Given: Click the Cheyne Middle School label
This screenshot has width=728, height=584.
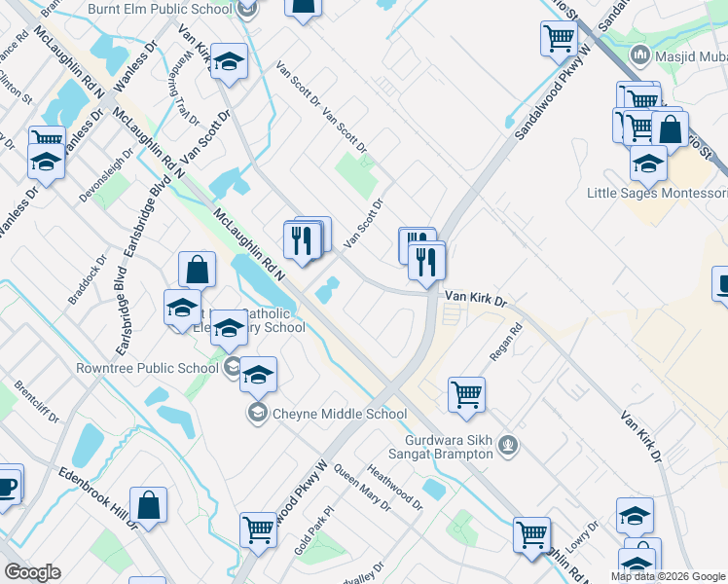Looking at the screenshot, I should click(x=340, y=414).
